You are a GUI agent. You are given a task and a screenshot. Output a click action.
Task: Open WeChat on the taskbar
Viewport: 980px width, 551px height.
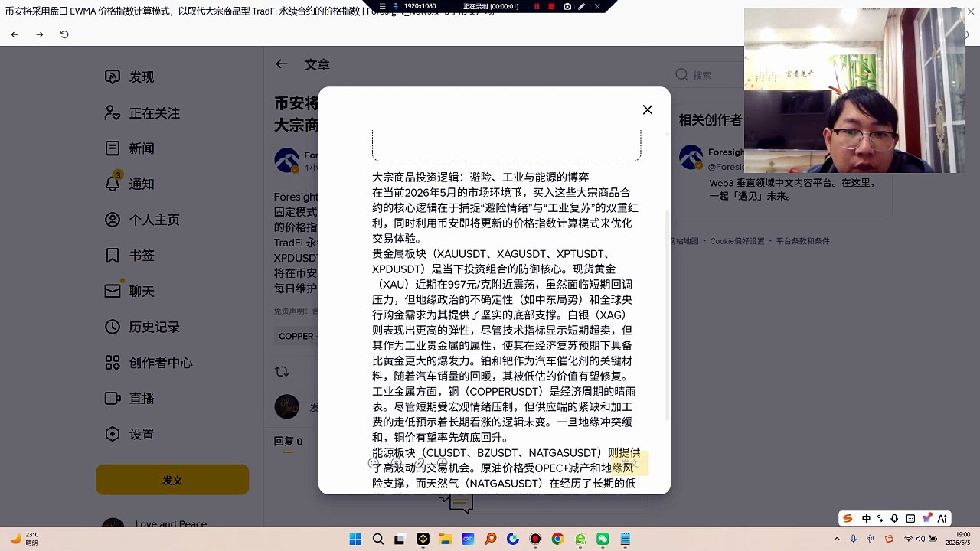603,539
